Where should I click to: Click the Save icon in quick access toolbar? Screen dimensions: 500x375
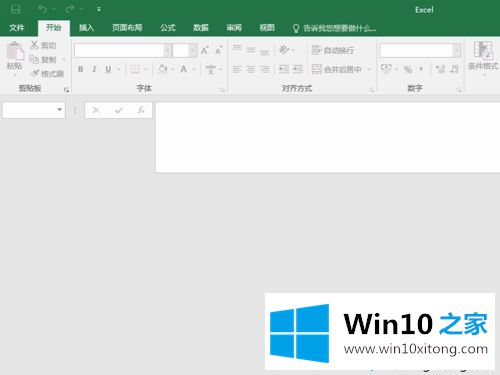pyautogui.click(x=15, y=9)
